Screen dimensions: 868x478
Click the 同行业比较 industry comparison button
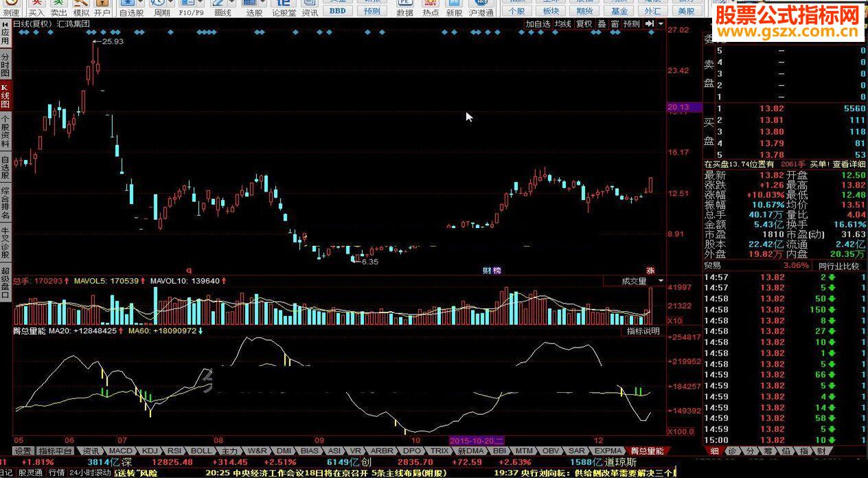pyautogui.click(x=839, y=265)
